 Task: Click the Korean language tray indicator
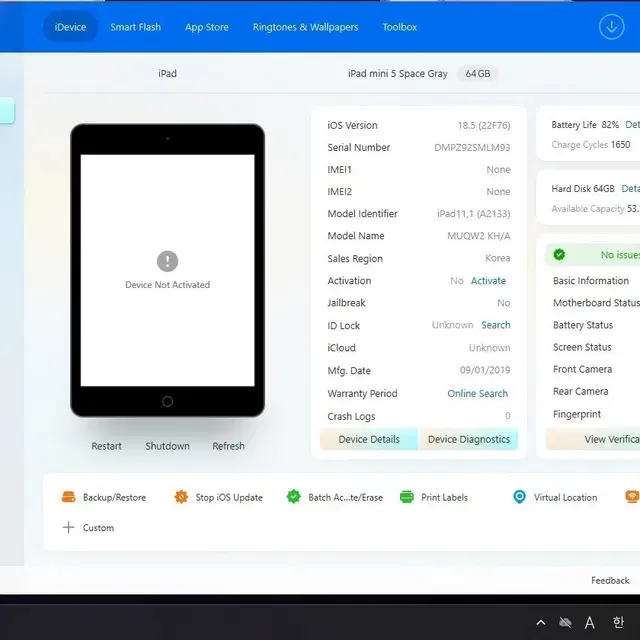618,622
